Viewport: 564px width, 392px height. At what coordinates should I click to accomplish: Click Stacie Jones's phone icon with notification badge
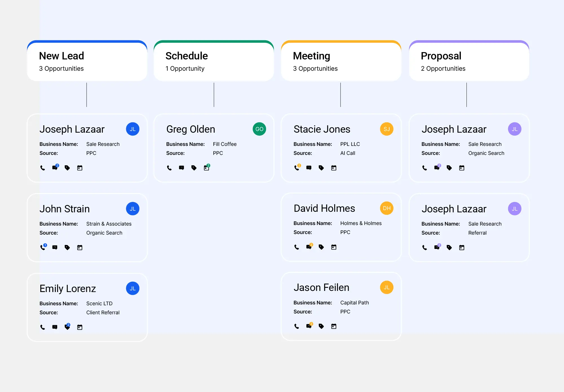[297, 168]
